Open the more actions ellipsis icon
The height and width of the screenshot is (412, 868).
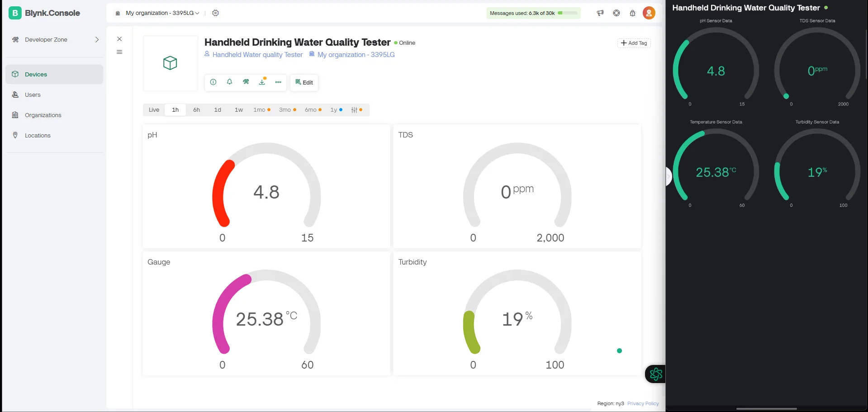coord(278,82)
